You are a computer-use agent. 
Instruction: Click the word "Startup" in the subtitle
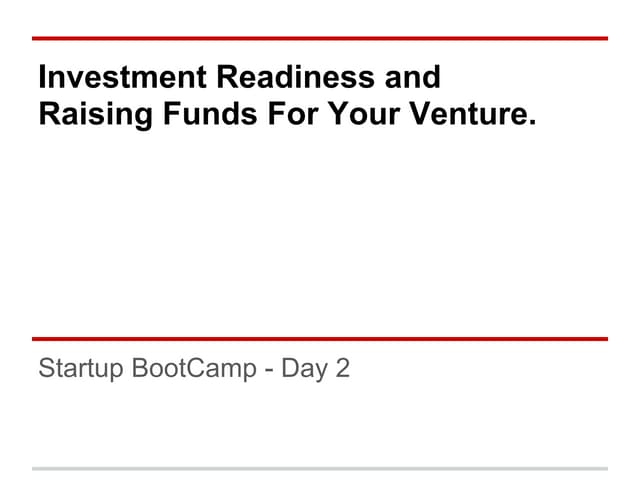[80, 369]
